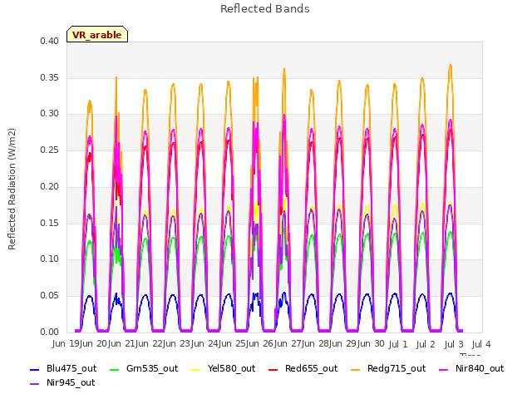Click the Nir840_out legend magenta swatch

click(443, 369)
